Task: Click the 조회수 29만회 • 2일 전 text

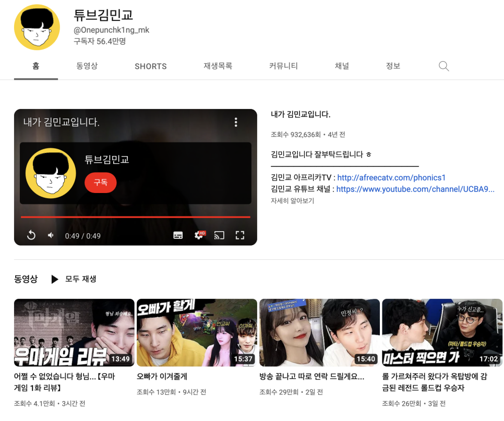Action: point(291,392)
